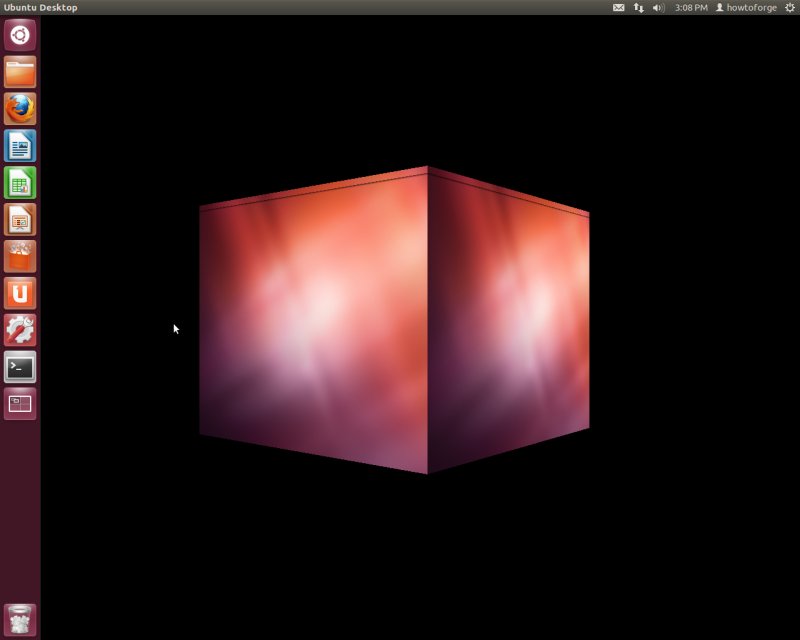Open the howtoforge user menu
Viewport: 800px width, 640px height.
[x=746, y=8]
